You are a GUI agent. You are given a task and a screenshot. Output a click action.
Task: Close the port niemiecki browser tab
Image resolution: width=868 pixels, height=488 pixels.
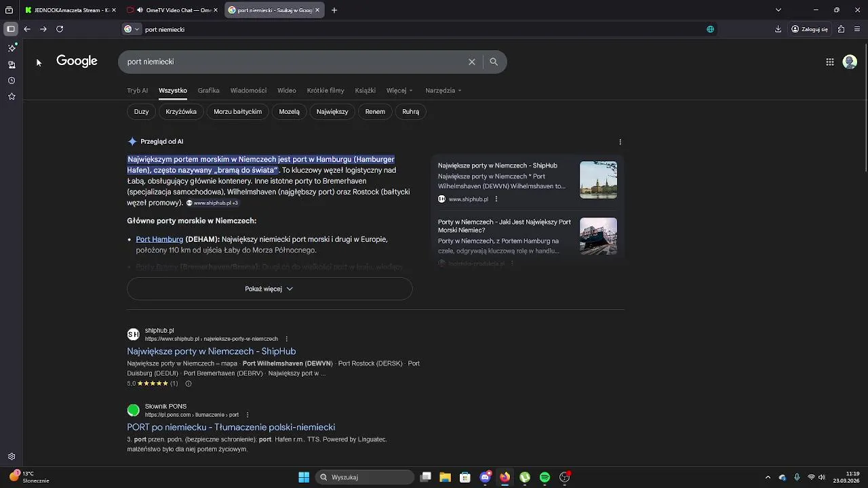(317, 10)
